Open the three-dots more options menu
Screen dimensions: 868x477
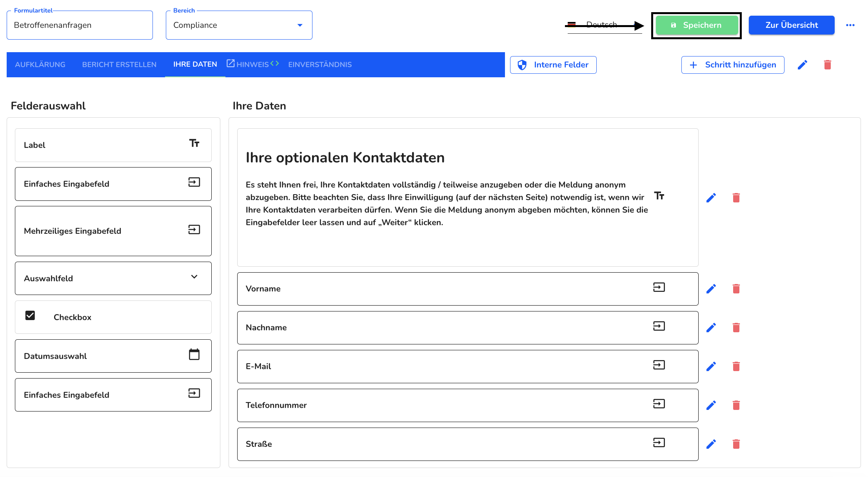[850, 25]
